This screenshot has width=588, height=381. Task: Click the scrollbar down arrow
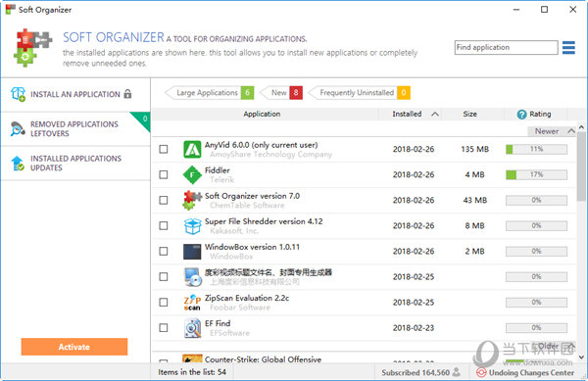coord(581,357)
